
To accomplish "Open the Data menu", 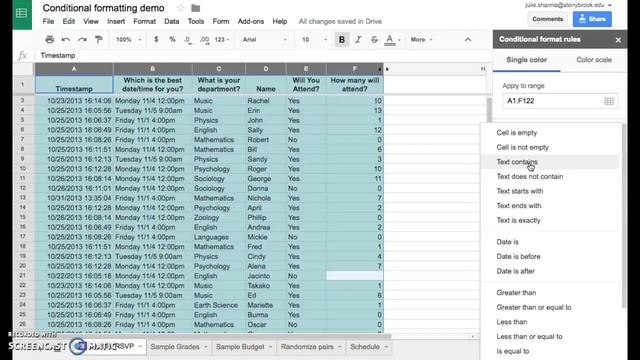I will pyautogui.click(x=171, y=21).
